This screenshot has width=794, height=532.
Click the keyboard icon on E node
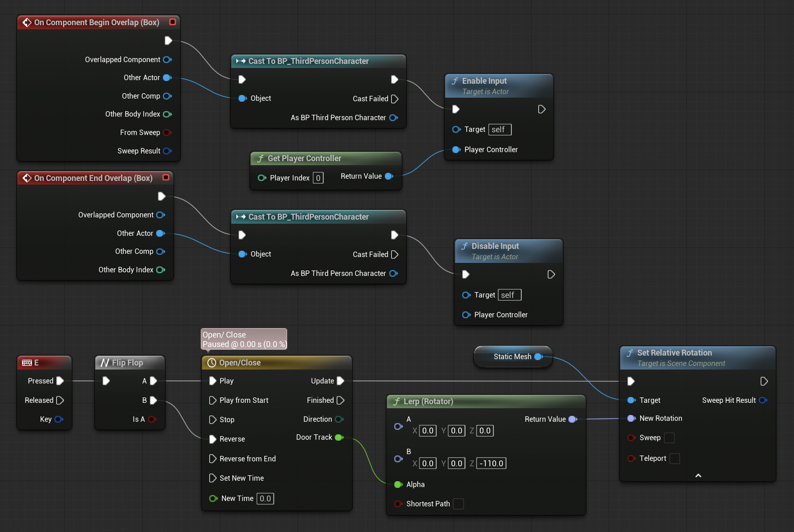coord(27,363)
